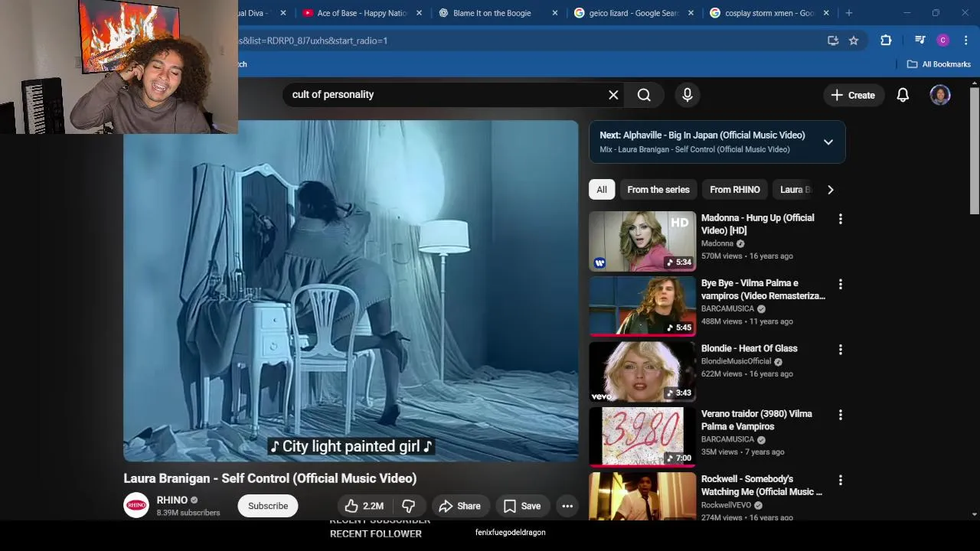Viewport: 980px width, 551px height.
Task: Close the geico lizard tab
Action: coord(691,13)
